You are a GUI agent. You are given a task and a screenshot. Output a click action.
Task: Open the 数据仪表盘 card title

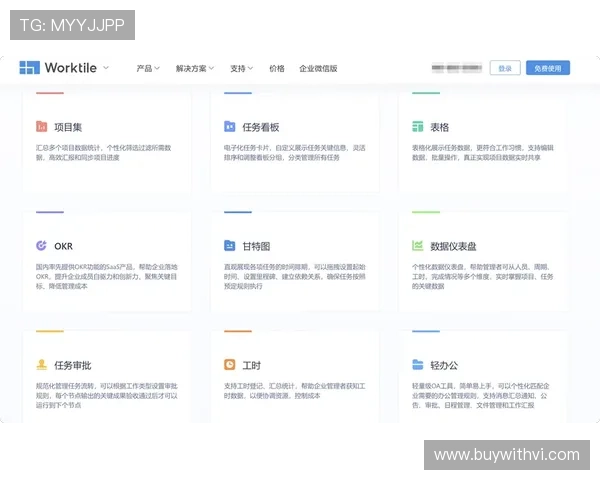coord(453,246)
